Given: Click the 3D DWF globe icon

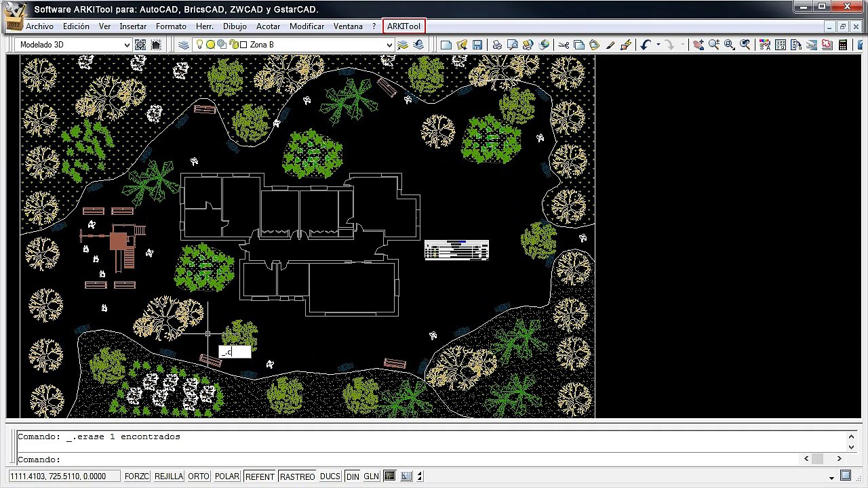Looking at the screenshot, I should [x=544, y=45].
